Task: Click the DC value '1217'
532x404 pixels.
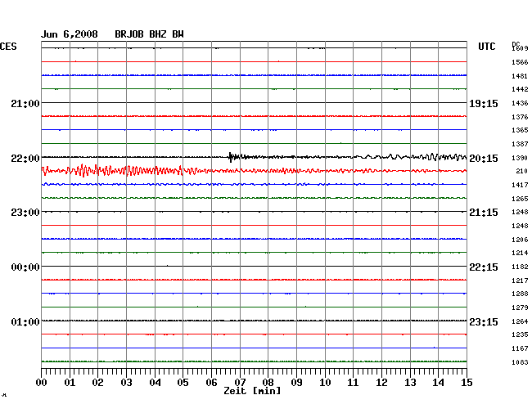Action: 520,281
